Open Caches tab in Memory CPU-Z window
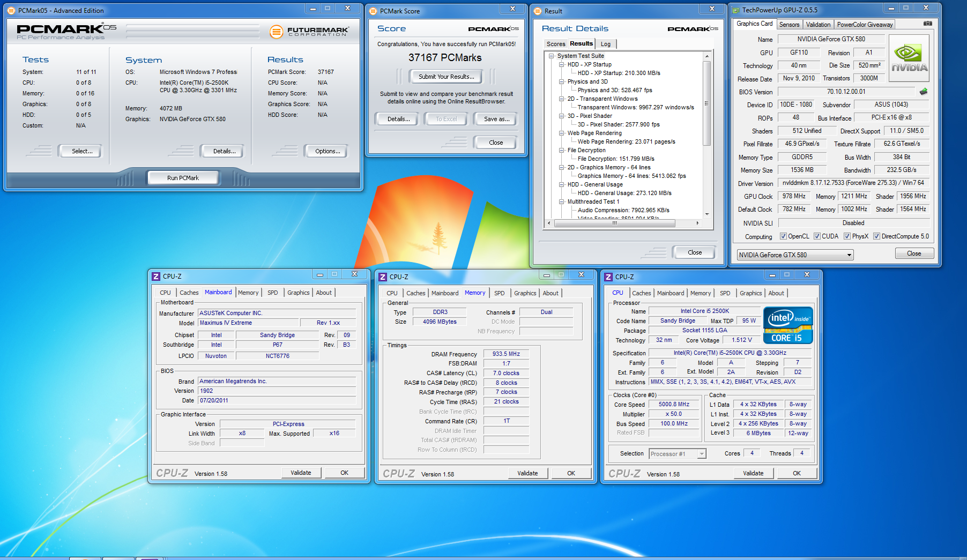The width and height of the screenshot is (967, 560). (416, 293)
